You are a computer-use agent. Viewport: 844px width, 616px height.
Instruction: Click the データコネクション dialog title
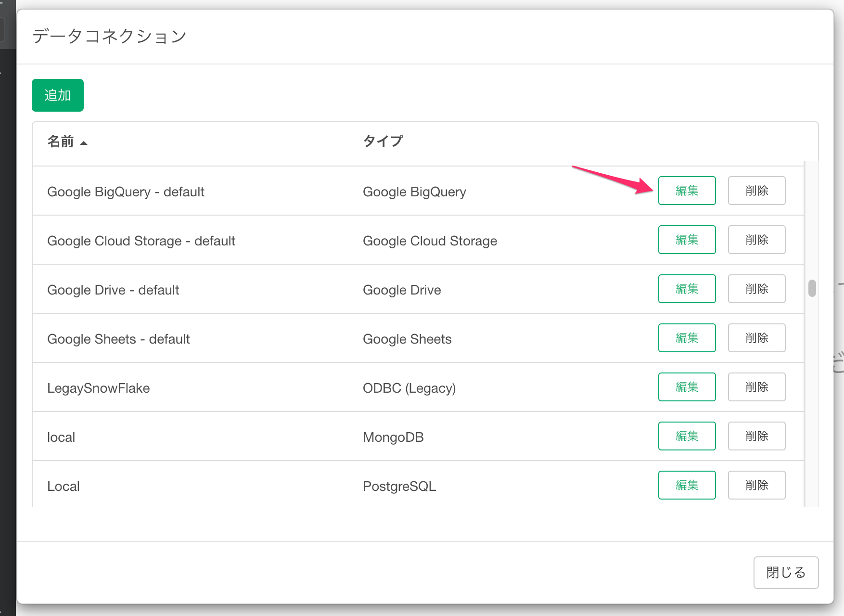109,36
